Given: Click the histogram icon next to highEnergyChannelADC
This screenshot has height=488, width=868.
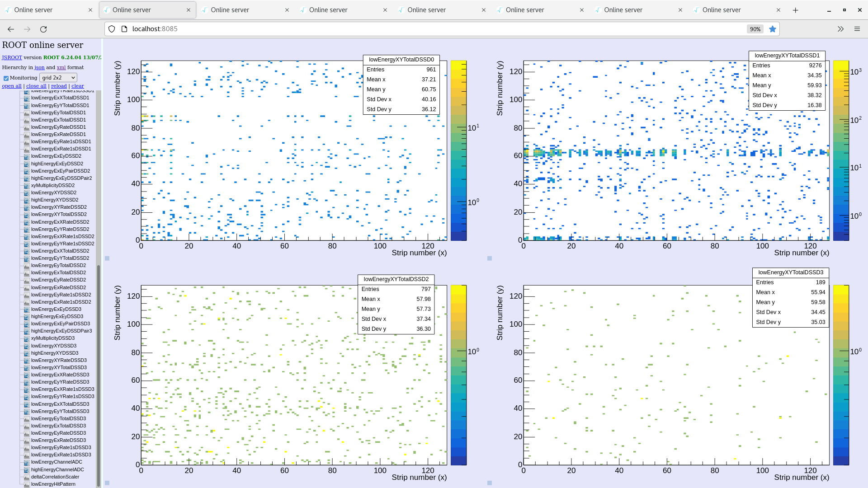Looking at the screenshot, I should tap(27, 469).
